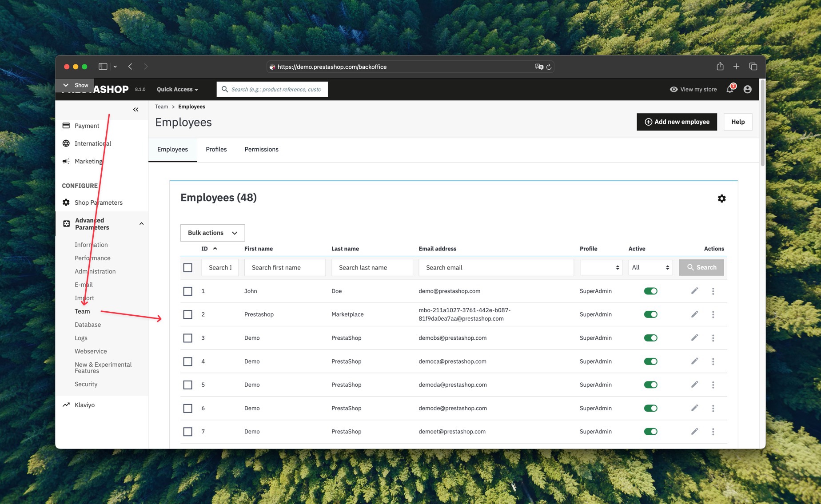Viewport: 821px width, 504px height.
Task: Click Safari translate icon in address bar
Action: (x=539, y=67)
